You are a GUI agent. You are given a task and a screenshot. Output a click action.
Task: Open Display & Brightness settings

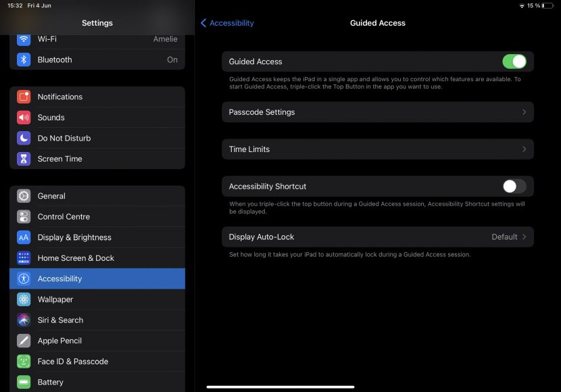(x=97, y=237)
